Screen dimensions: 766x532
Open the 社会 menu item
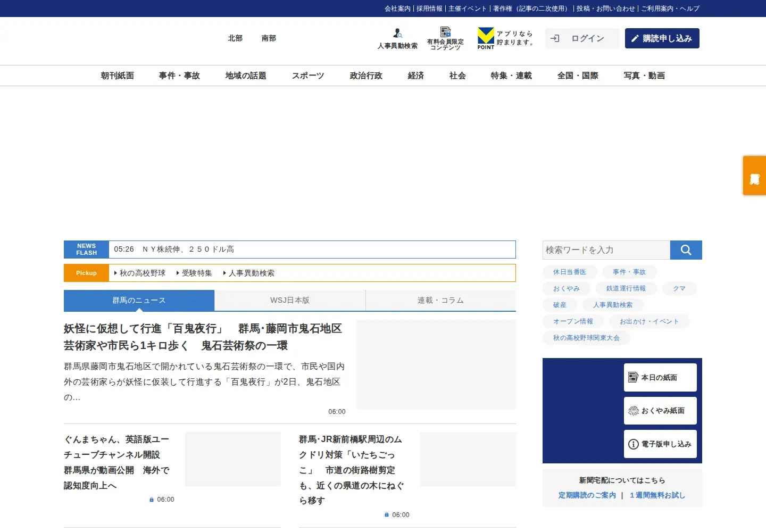click(457, 76)
